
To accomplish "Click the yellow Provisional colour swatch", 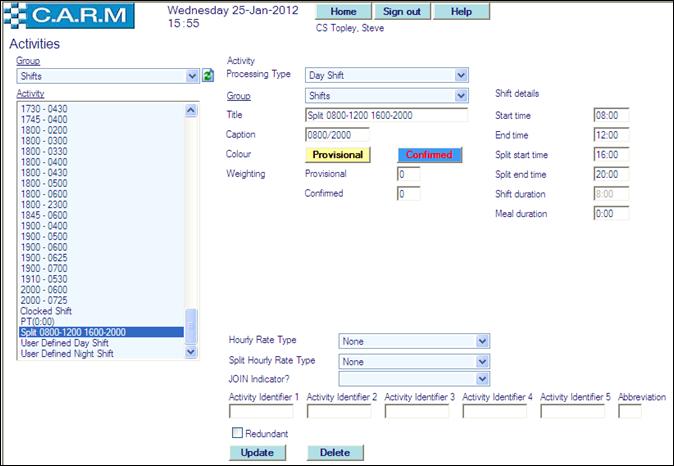I will click(337, 155).
